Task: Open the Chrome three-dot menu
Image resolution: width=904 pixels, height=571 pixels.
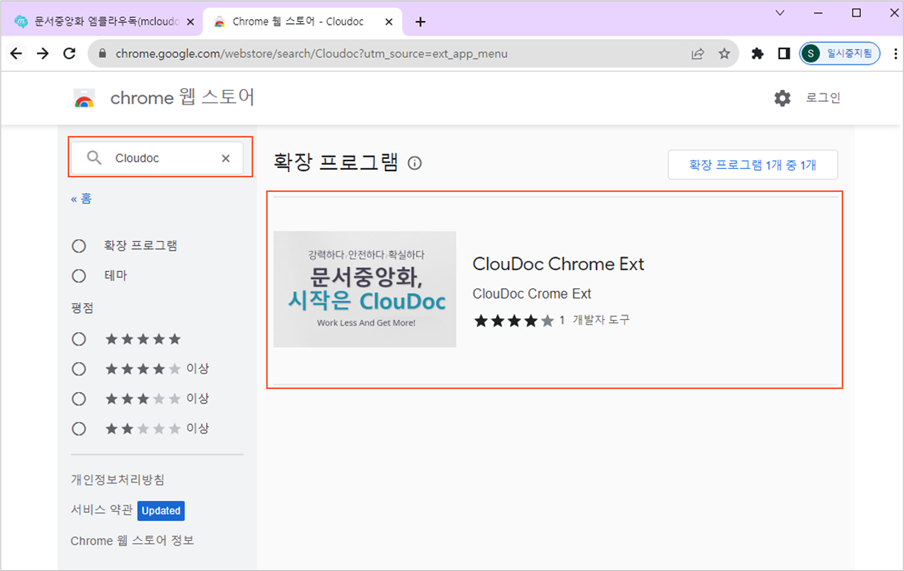Action: tap(895, 54)
